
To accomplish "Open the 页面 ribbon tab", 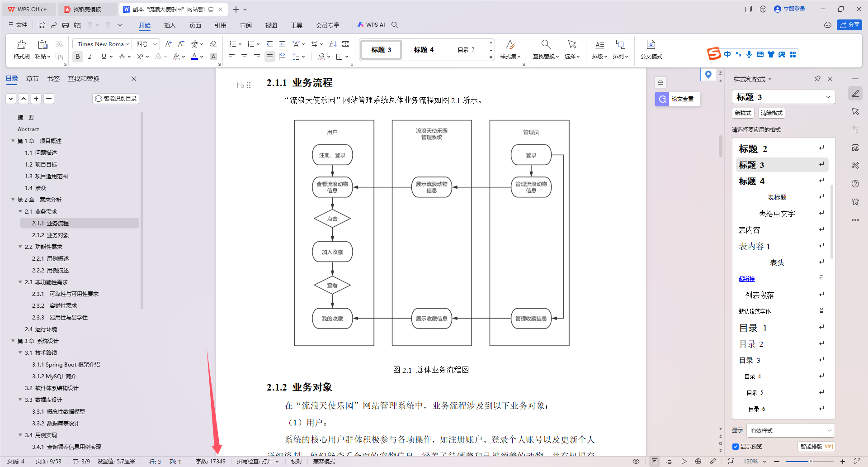I will click(x=195, y=25).
